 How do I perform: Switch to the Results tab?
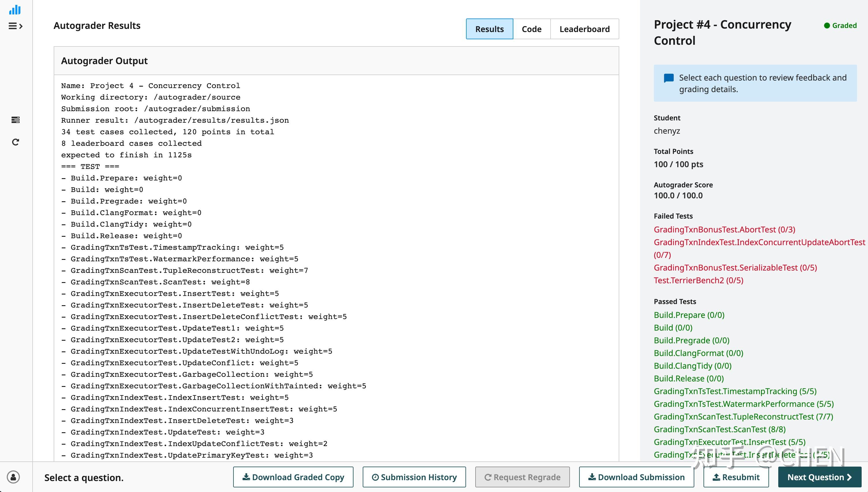tap(489, 29)
